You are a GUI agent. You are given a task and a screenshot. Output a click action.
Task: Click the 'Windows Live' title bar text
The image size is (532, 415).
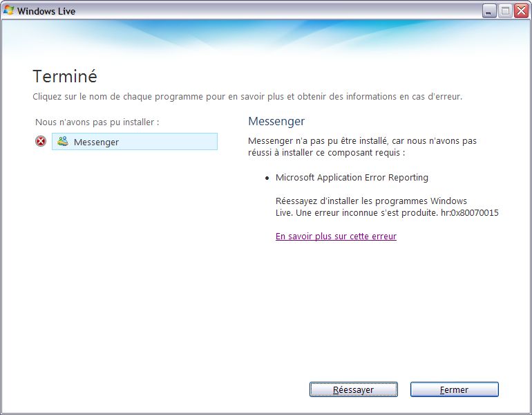point(46,11)
